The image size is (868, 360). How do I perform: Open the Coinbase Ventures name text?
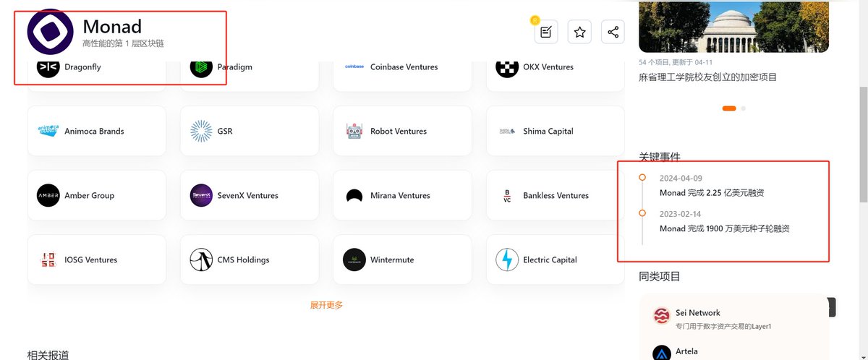pos(404,67)
